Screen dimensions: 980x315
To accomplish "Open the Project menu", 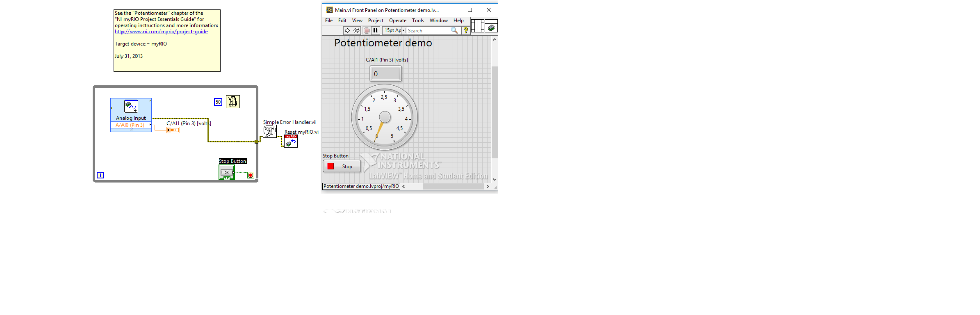I will pyautogui.click(x=376, y=21).
